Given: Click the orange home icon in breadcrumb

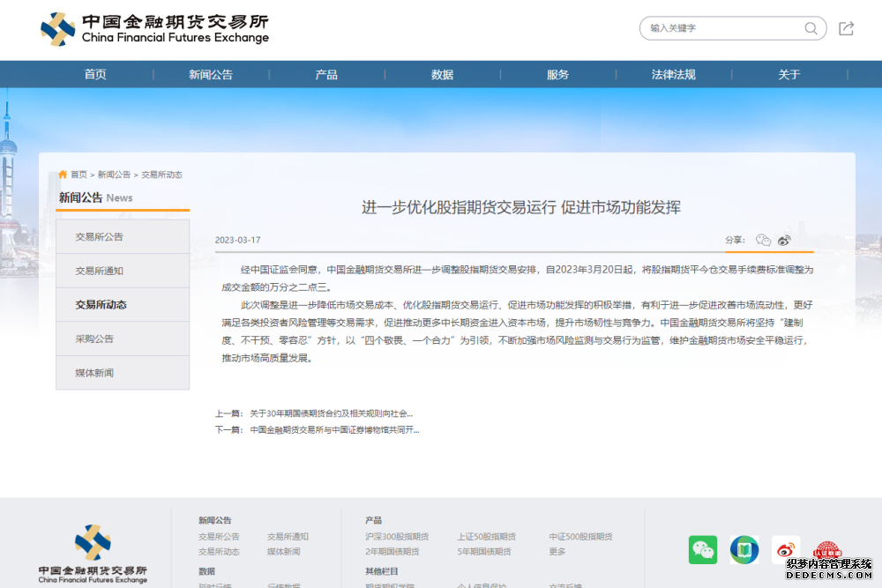Looking at the screenshot, I should [63, 175].
